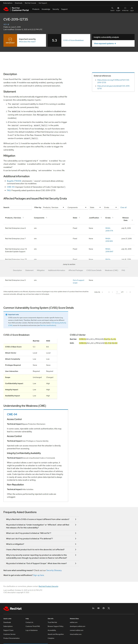This screenshot has width=138, height=644.
Task: Open the Support menu in header
Action: (64, 9)
